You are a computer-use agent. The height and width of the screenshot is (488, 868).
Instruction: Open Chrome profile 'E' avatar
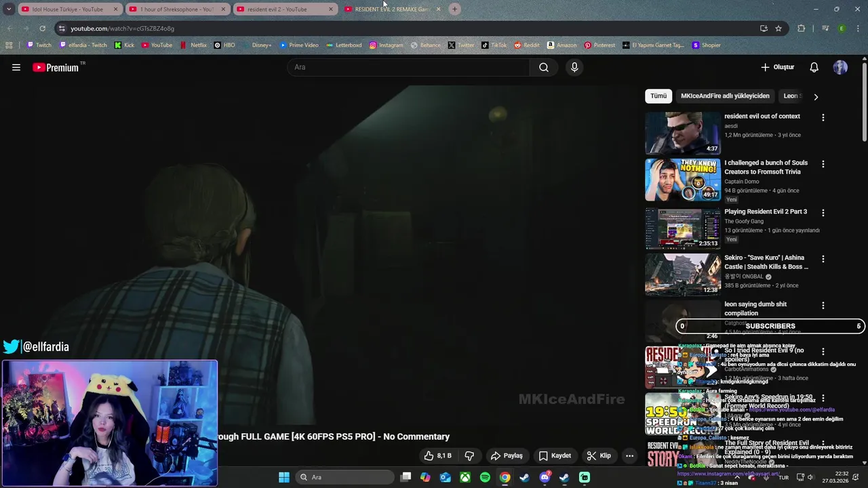(x=842, y=28)
